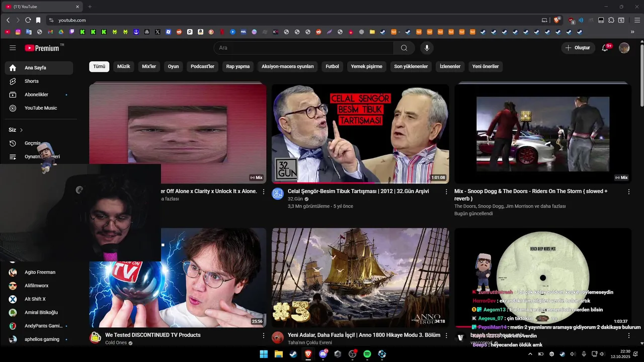Click Taha'nın Çoklu Evreni channel avatar

[278, 338]
